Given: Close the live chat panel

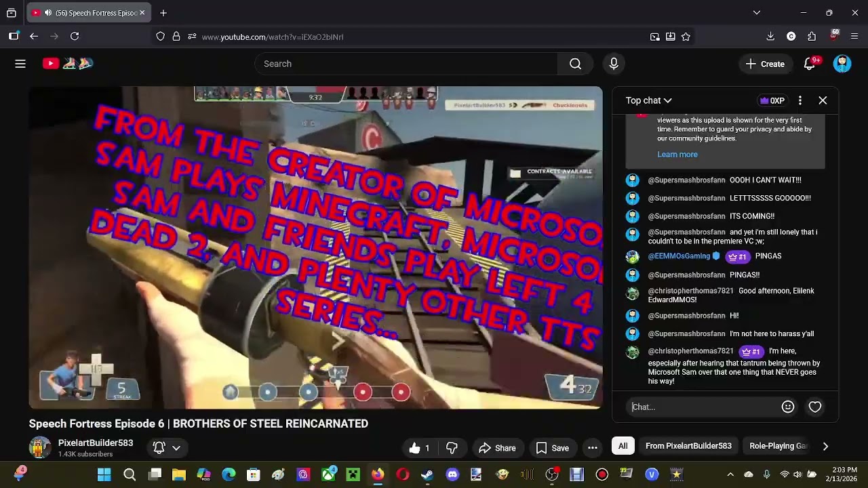Looking at the screenshot, I should (823, 100).
